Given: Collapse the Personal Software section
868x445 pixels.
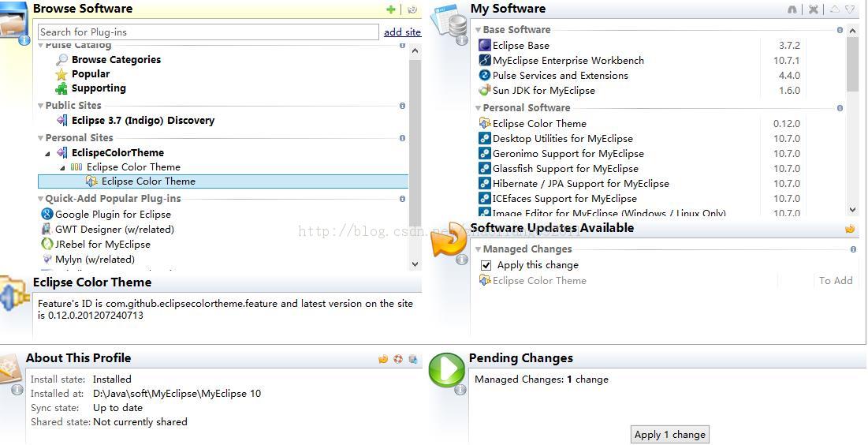Looking at the screenshot, I should (478, 108).
